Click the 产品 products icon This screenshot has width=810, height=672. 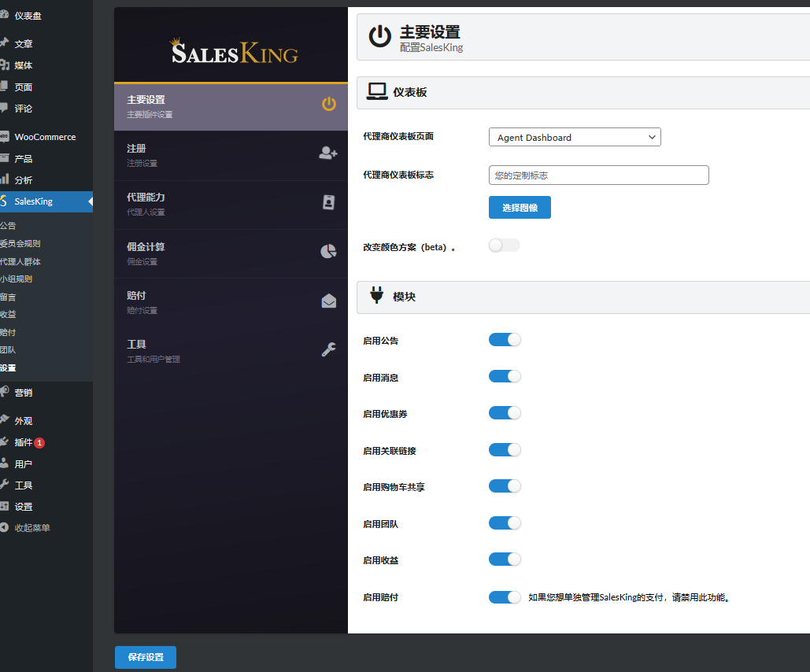tap(4, 158)
